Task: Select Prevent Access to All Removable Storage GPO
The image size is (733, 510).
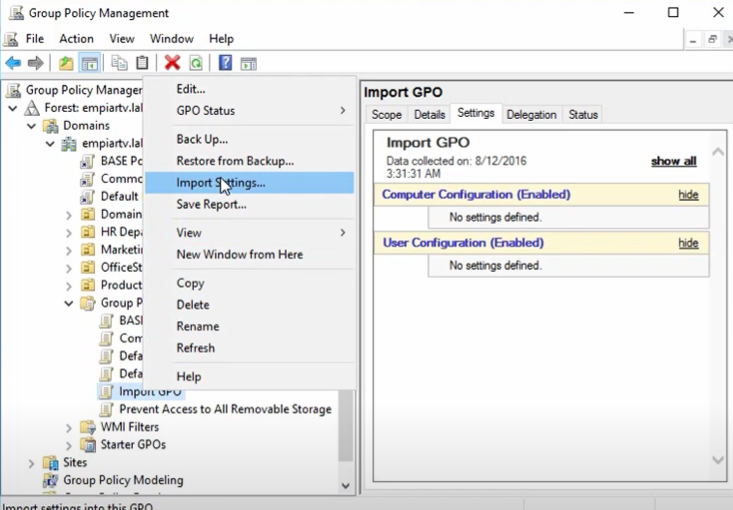Action: point(225,409)
